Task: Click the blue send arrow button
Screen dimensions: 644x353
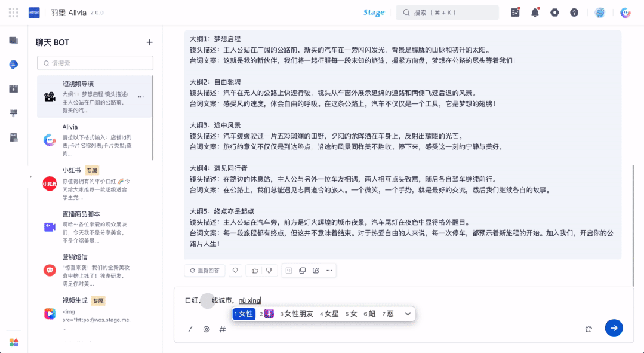Action: click(x=614, y=328)
